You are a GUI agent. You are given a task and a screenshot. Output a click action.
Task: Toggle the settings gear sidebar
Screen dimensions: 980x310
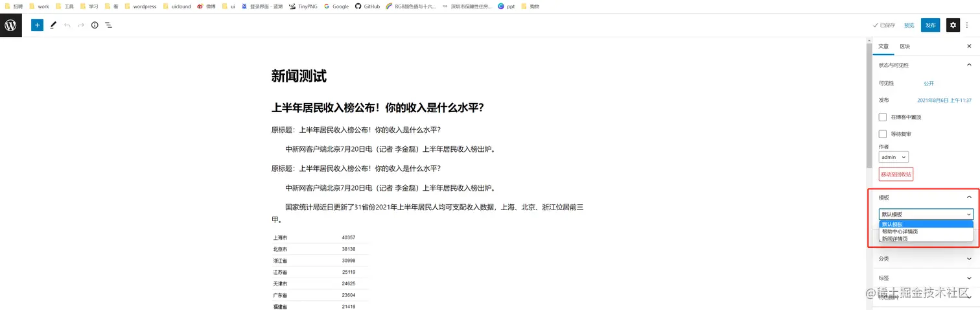tap(953, 25)
